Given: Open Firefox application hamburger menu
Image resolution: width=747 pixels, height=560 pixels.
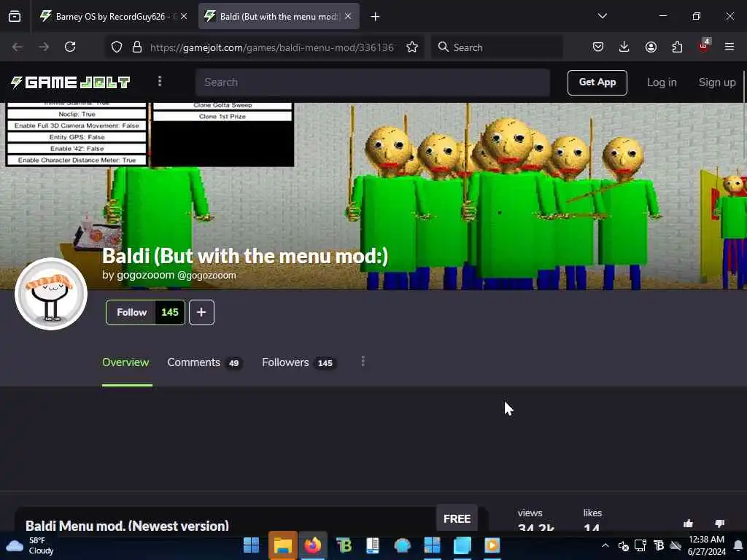Looking at the screenshot, I should (x=729, y=47).
